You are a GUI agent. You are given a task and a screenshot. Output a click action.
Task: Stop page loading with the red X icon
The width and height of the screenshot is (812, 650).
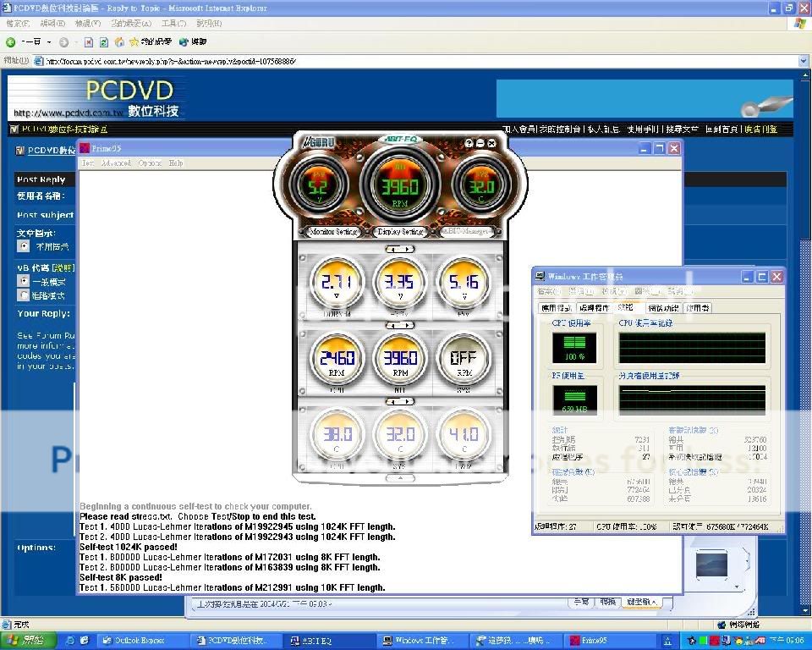[x=89, y=42]
